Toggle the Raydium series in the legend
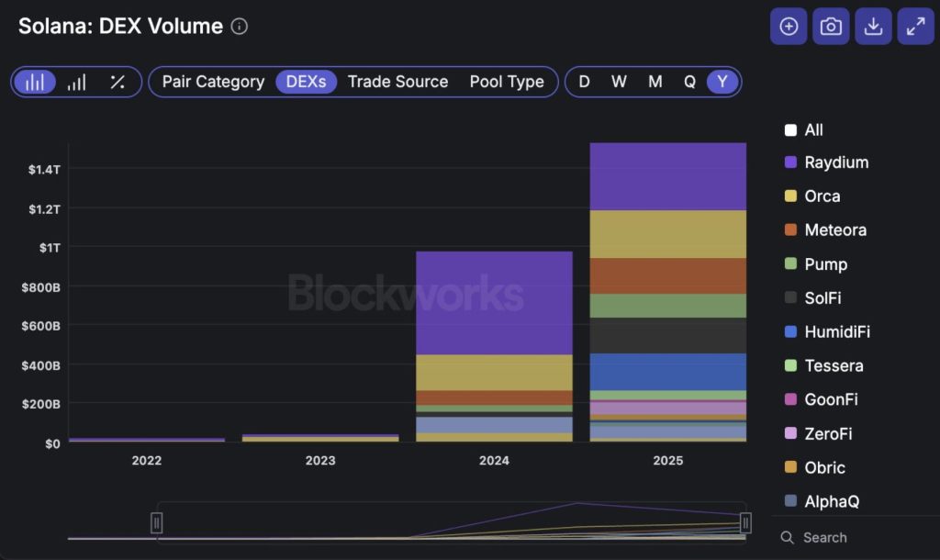 pos(835,162)
